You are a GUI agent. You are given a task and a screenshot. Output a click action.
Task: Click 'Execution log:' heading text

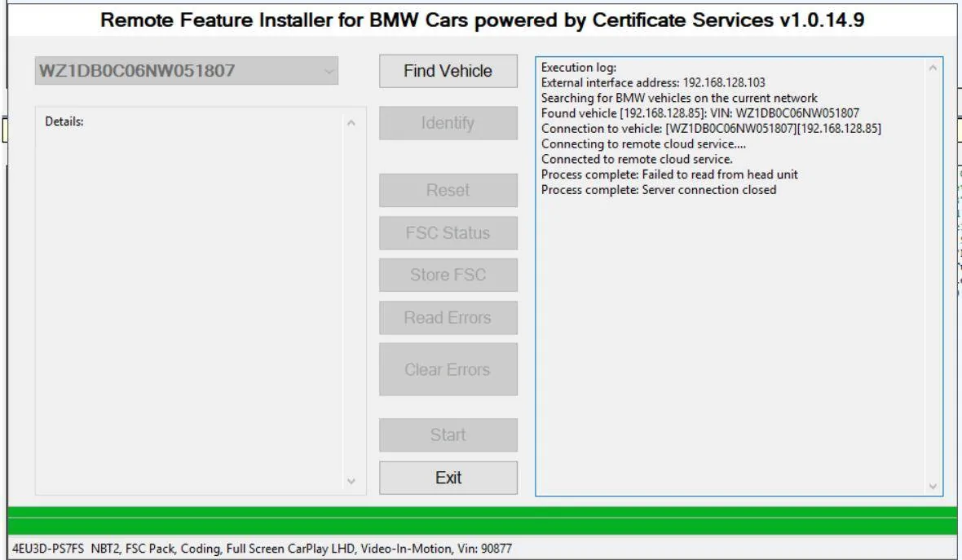tap(579, 68)
